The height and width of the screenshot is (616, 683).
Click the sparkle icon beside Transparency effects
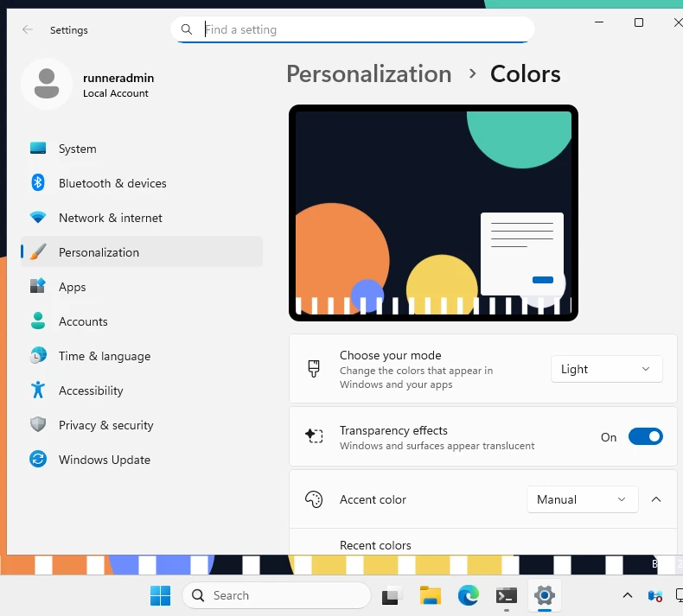click(x=314, y=435)
